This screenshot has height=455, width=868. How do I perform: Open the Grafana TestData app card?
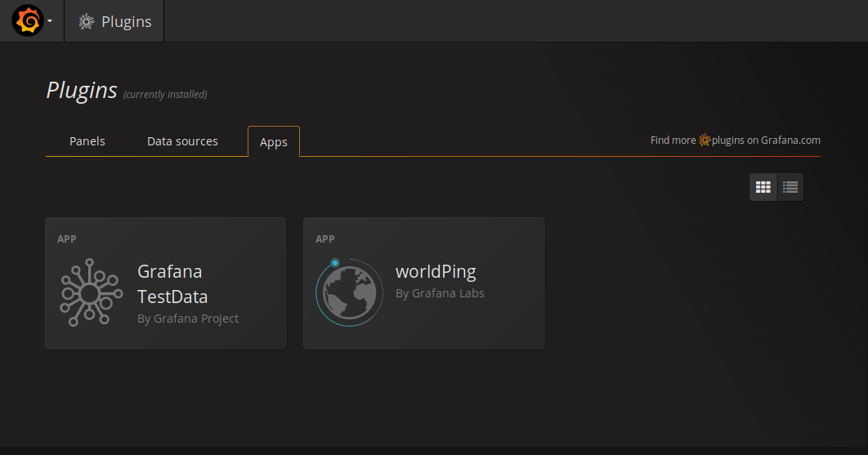coord(166,283)
